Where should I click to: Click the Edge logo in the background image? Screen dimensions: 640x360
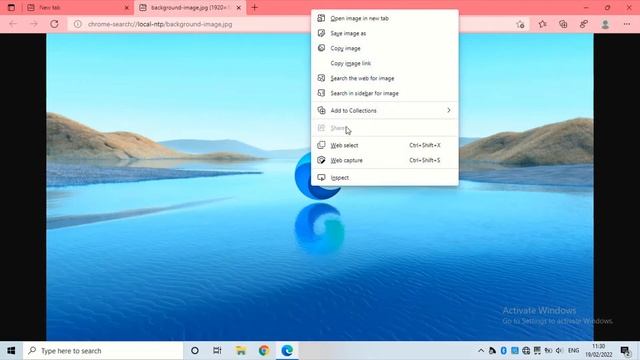click(x=318, y=176)
